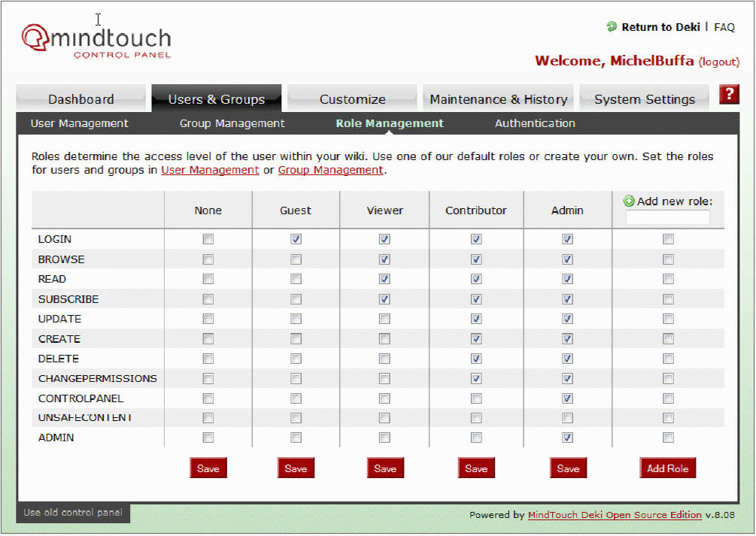
Task: Click the new role name input field
Action: pos(667,218)
